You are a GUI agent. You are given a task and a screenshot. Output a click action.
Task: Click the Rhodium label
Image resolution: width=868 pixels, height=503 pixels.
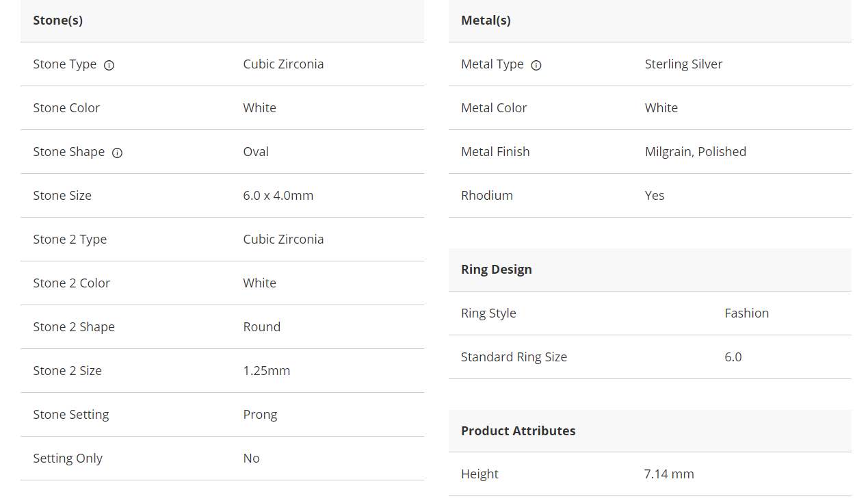pyautogui.click(x=487, y=196)
